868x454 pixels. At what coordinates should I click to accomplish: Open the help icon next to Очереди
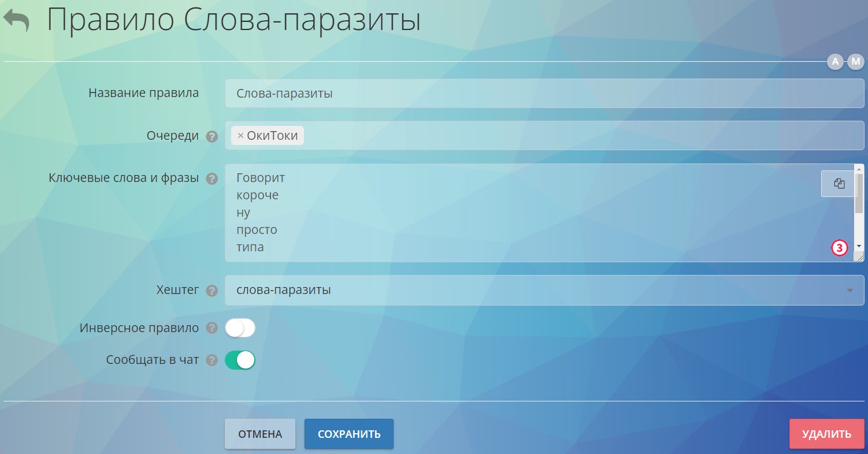click(212, 137)
